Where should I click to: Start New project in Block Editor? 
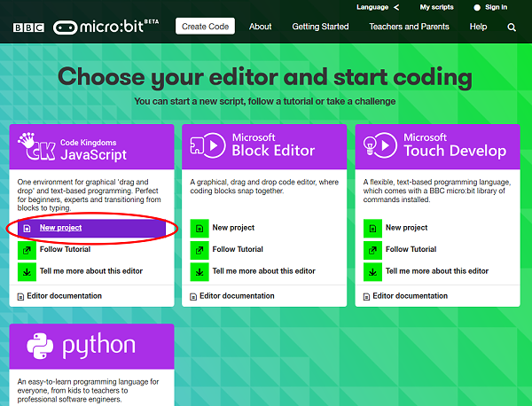click(x=233, y=228)
